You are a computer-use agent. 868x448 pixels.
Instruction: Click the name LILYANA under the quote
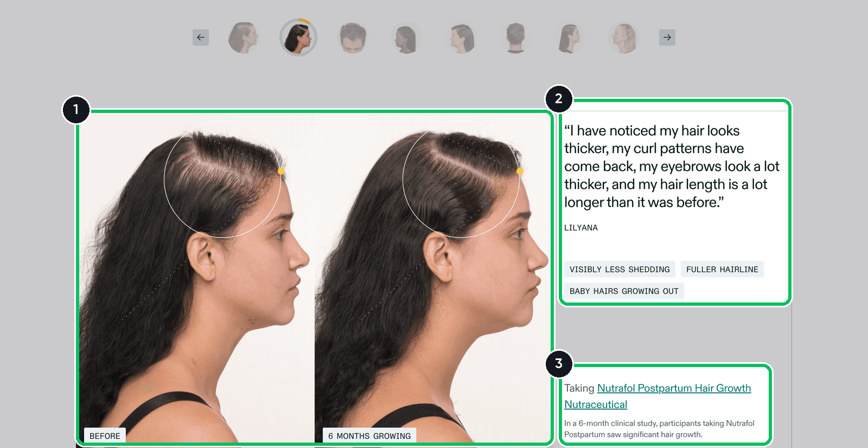click(581, 228)
